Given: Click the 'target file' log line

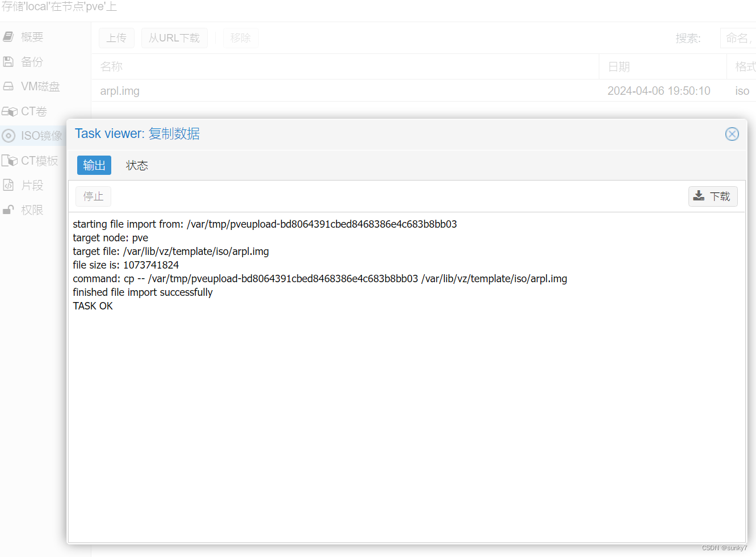Looking at the screenshot, I should coord(171,252).
